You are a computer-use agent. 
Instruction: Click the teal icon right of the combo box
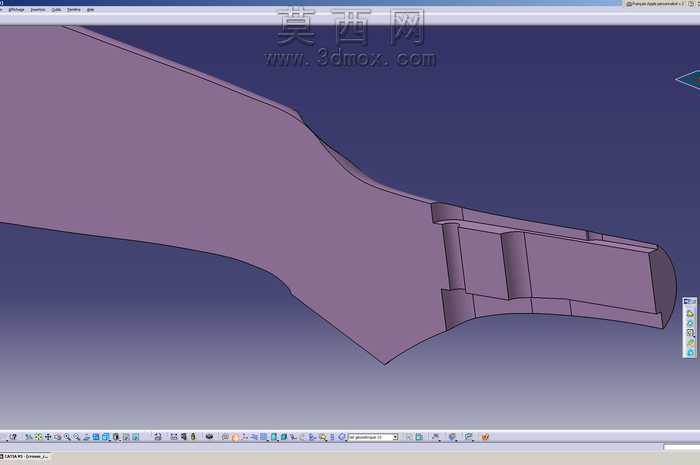pos(419,437)
